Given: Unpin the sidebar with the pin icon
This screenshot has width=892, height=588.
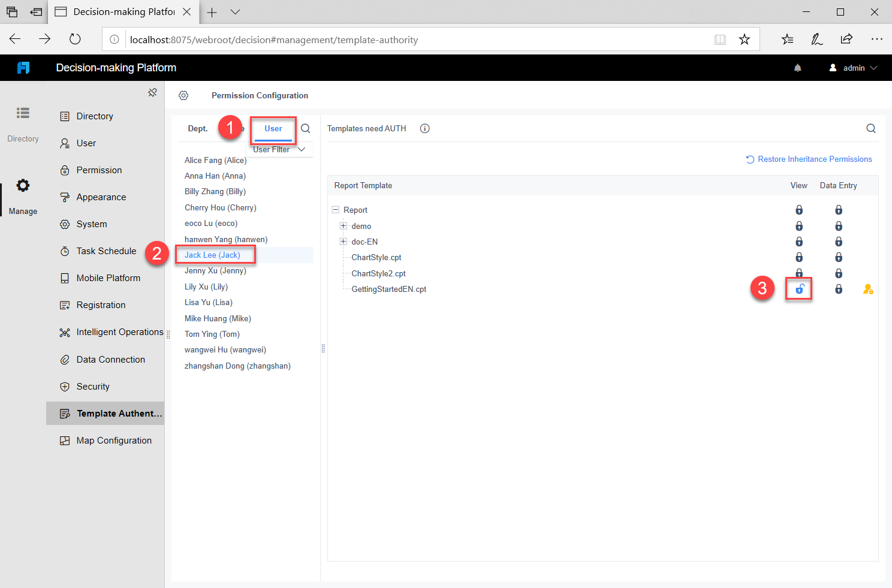Looking at the screenshot, I should coord(153,92).
